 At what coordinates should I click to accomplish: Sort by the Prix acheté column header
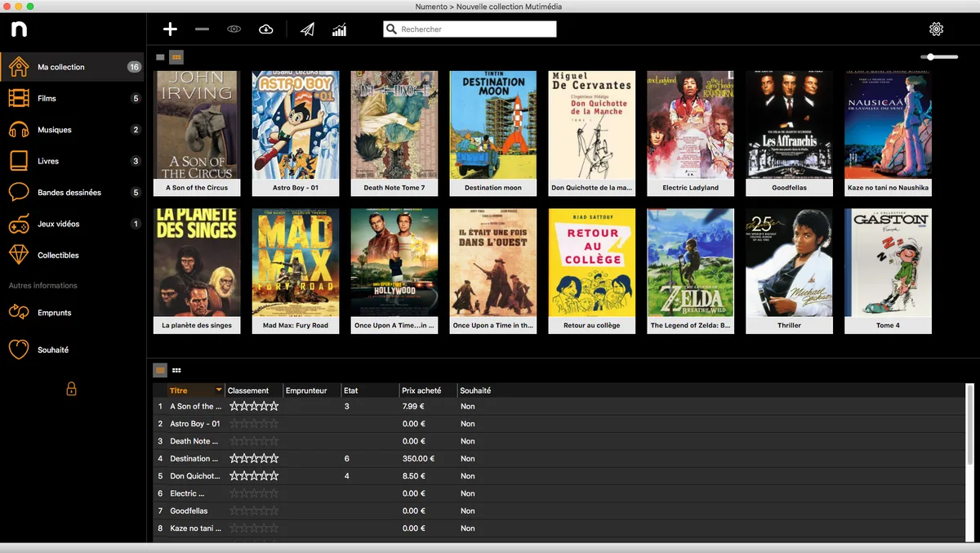(x=421, y=390)
